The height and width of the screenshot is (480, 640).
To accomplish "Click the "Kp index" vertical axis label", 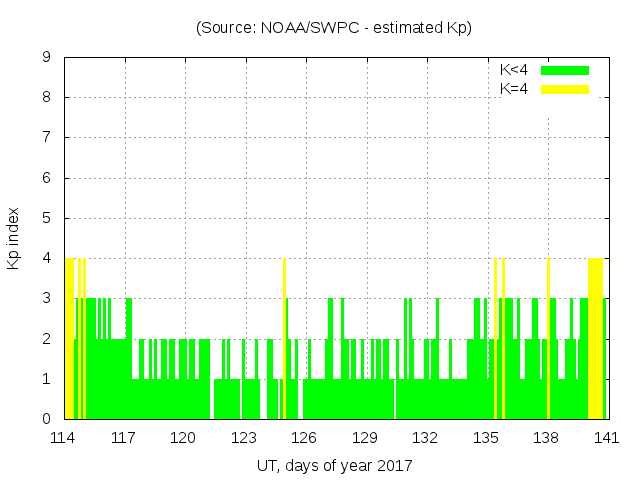I will [14, 239].
